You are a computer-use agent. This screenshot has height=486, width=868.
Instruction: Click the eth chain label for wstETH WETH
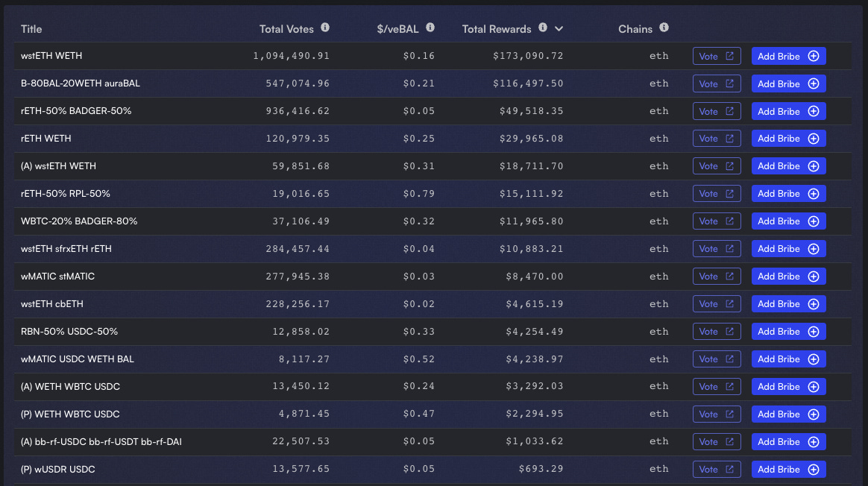click(658, 56)
